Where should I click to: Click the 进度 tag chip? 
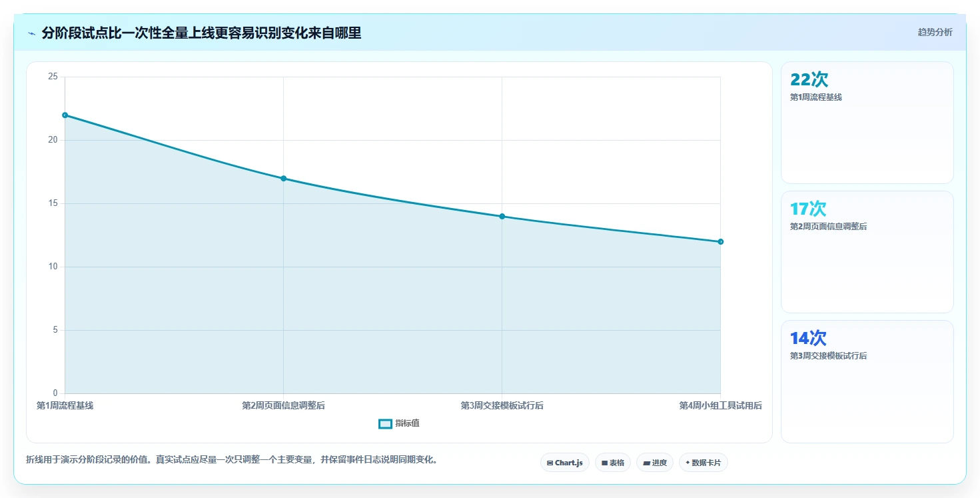click(655, 463)
